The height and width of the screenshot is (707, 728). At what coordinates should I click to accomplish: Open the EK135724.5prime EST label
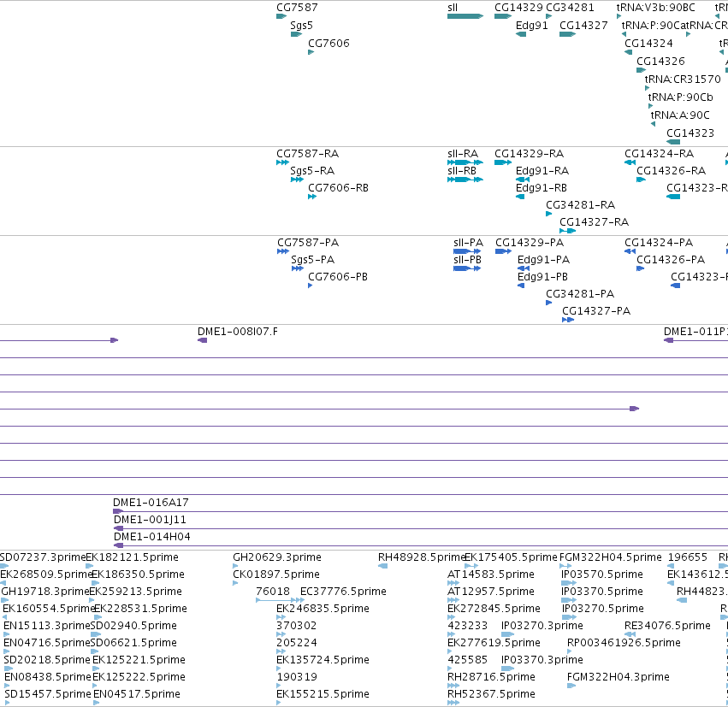click(x=323, y=660)
